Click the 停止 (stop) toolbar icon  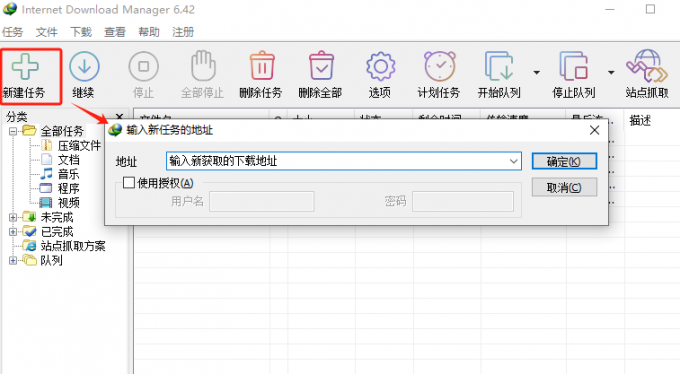click(143, 66)
